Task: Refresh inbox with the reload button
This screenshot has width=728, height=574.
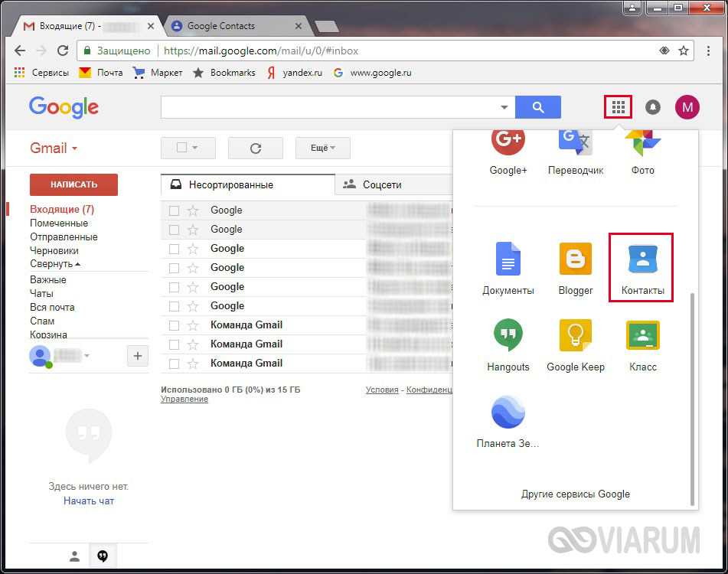Action: click(x=256, y=148)
